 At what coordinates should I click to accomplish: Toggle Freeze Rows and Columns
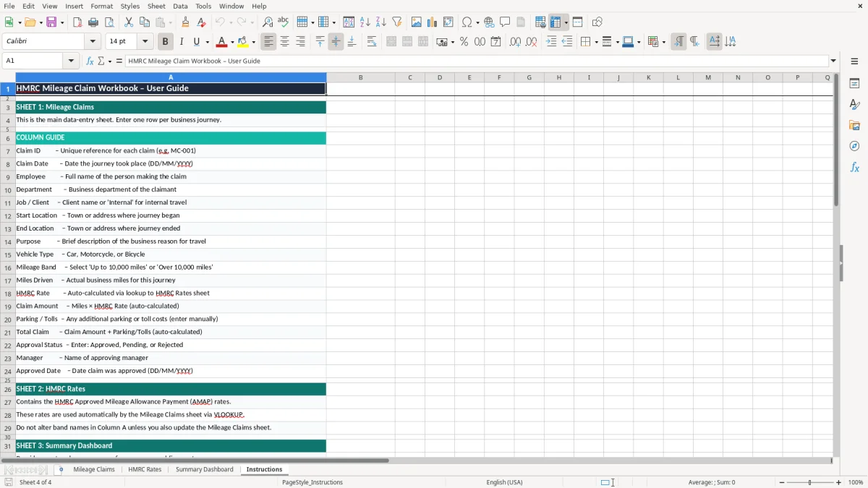pyautogui.click(x=556, y=22)
